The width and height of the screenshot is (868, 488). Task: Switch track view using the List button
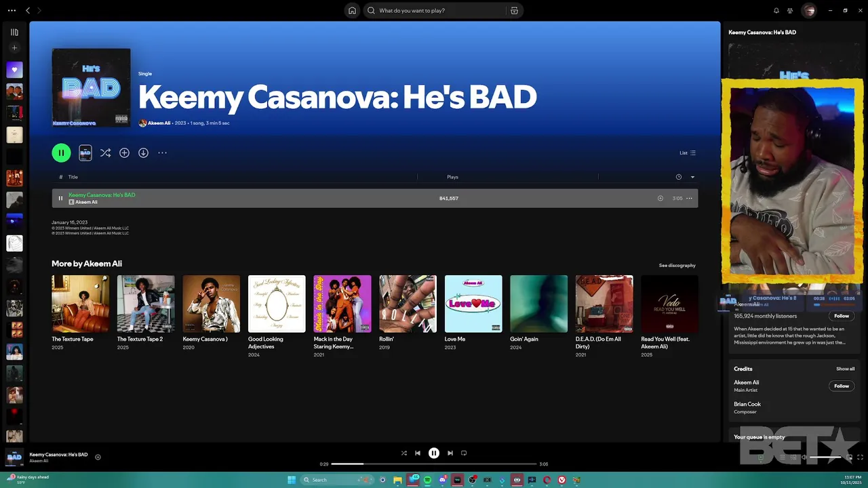coord(688,153)
